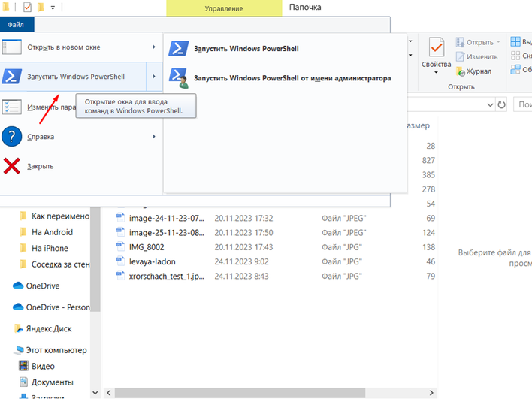Select file IMG_8002

(x=147, y=247)
